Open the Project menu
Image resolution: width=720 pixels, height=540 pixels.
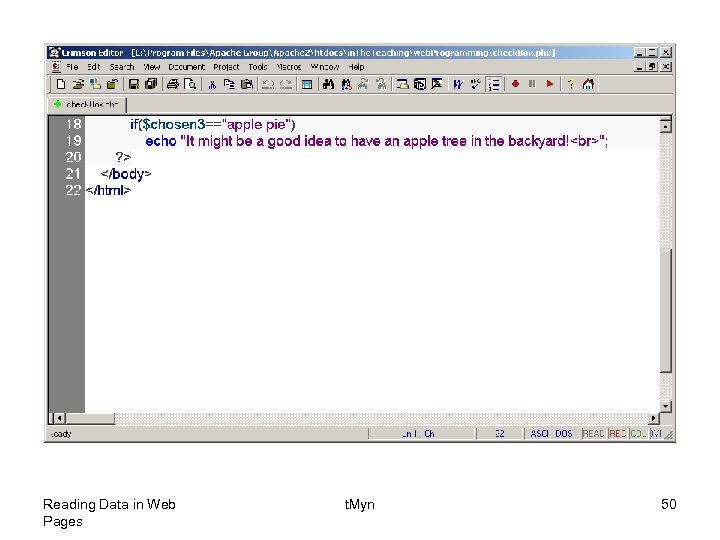coord(226,67)
